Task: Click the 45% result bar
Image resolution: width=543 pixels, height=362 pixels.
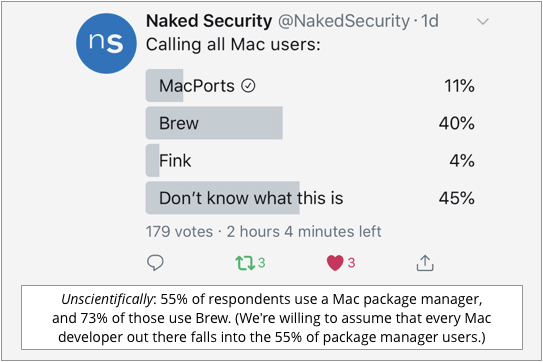Action: coord(222,198)
